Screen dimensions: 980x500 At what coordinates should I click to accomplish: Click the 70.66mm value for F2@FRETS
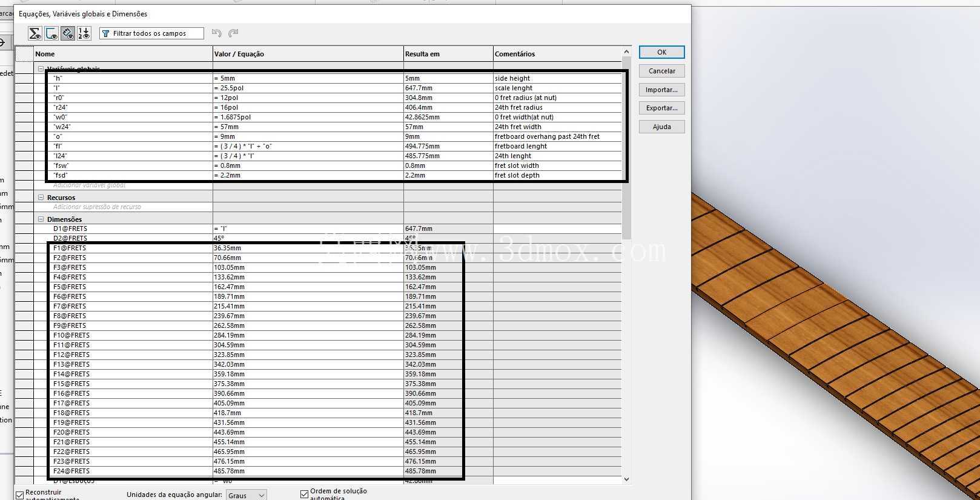pyautogui.click(x=308, y=258)
